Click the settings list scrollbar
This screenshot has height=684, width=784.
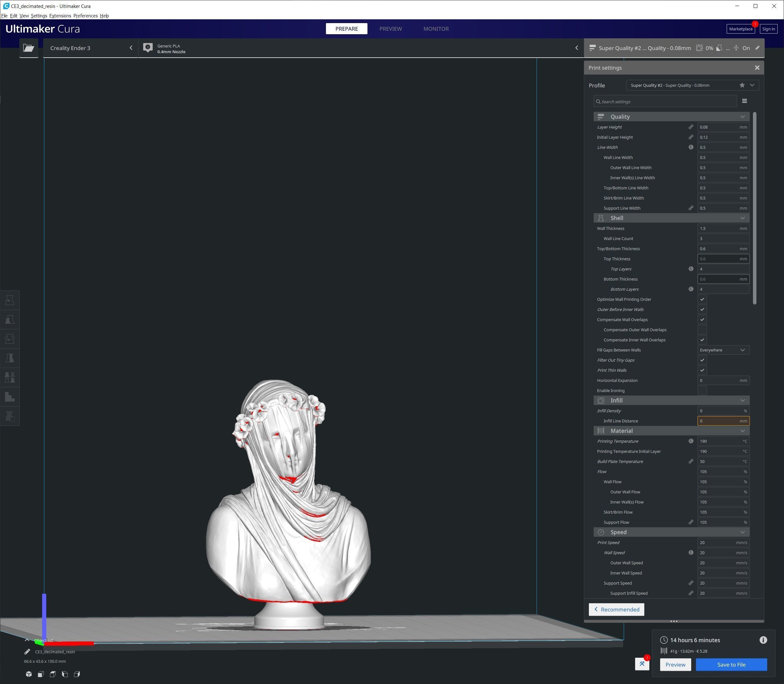tap(755, 208)
